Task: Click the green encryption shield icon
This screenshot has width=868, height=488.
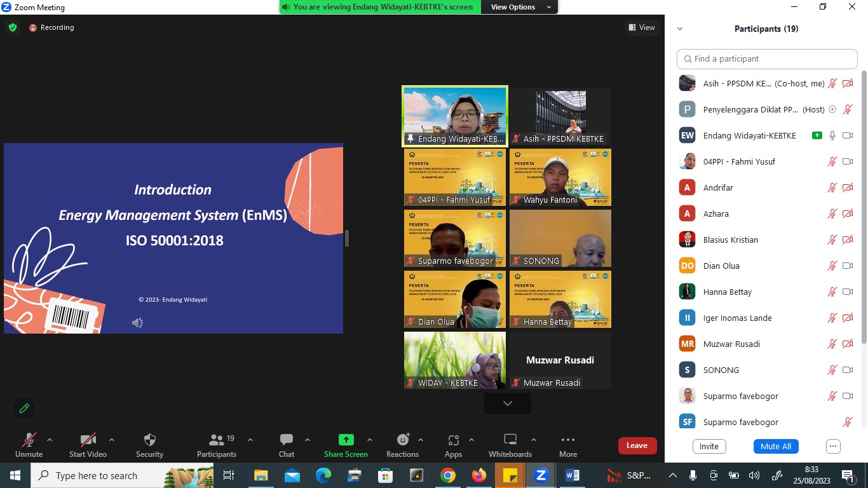Action: coord(13,27)
